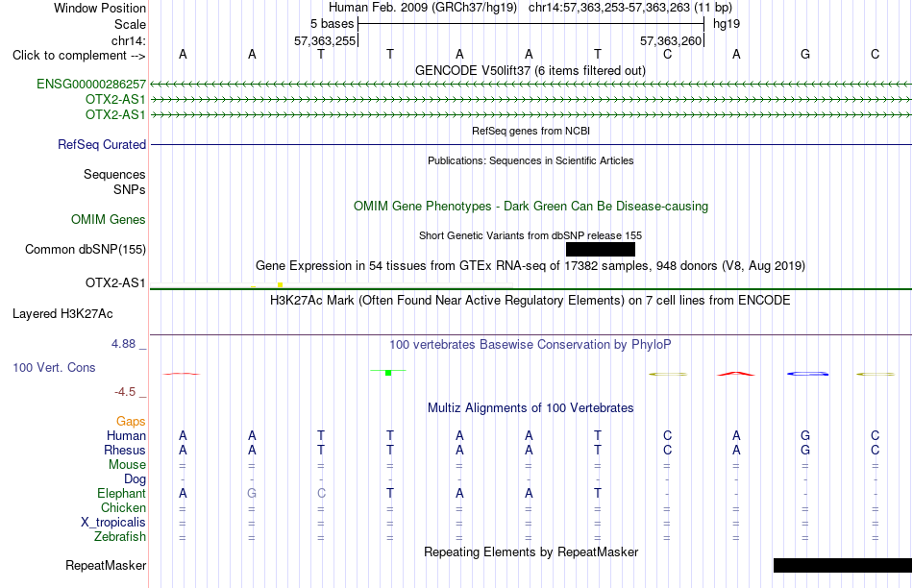Click the Mouse species label
Image resolution: width=913 pixels, height=588 pixels.
pos(127,465)
